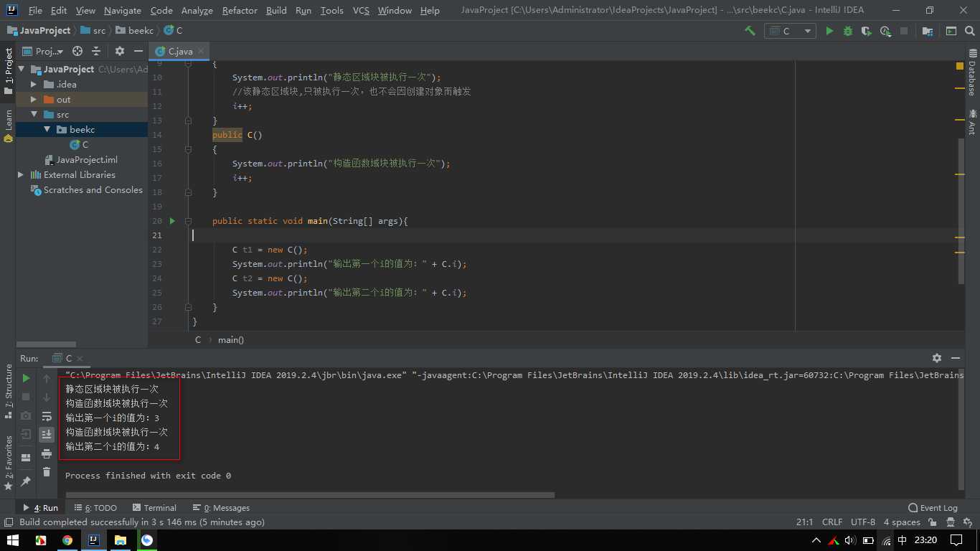Click the disabled Stop icon in top toolbar
Viewport: 980px width, 551px height.
click(904, 31)
